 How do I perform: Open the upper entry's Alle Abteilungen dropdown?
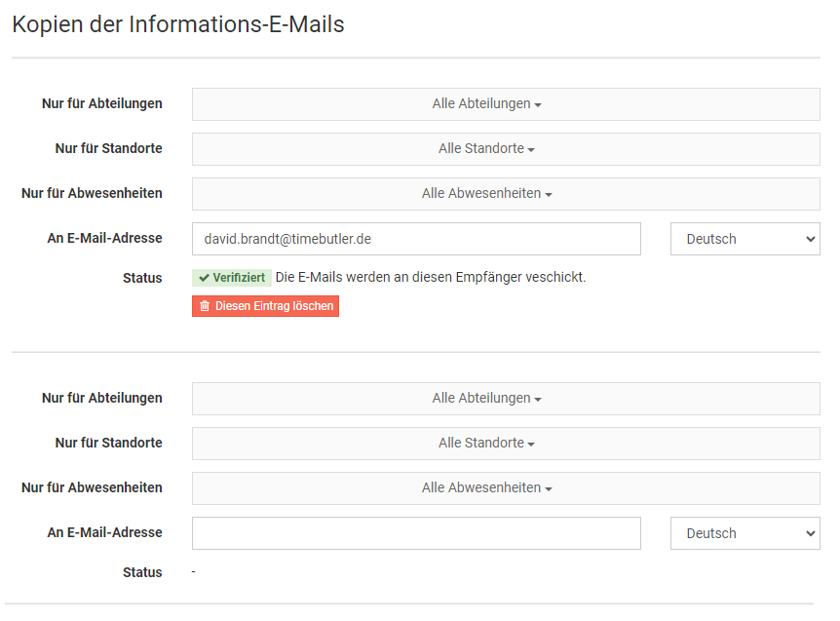506,104
